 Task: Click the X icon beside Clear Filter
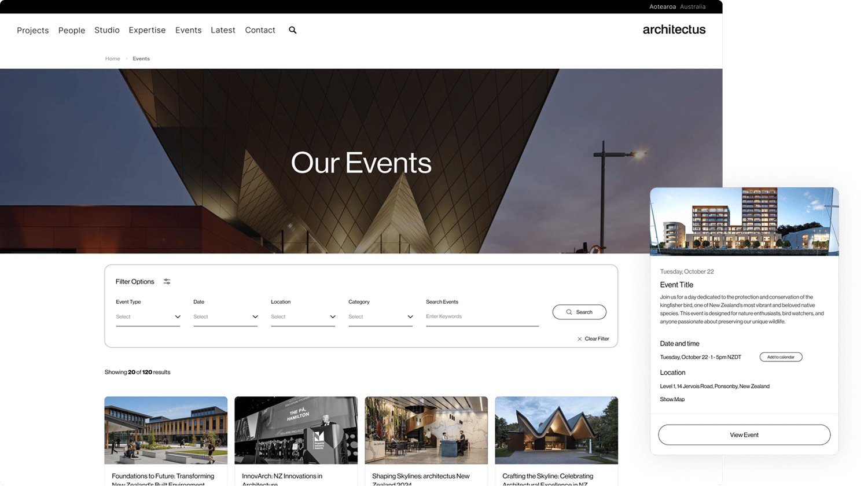[x=579, y=339]
